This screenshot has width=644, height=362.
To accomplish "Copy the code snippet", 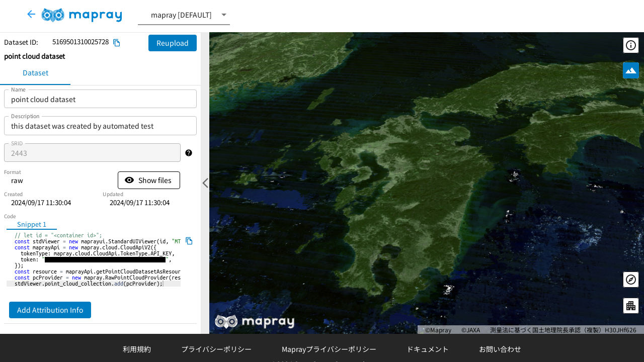I will tap(189, 241).
